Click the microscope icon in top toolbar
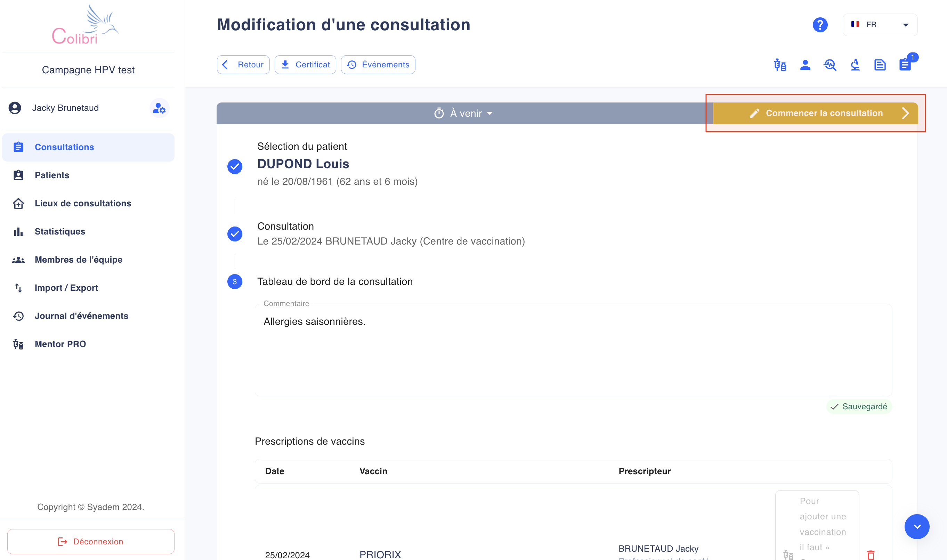This screenshot has width=947, height=560. (x=855, y=65)
